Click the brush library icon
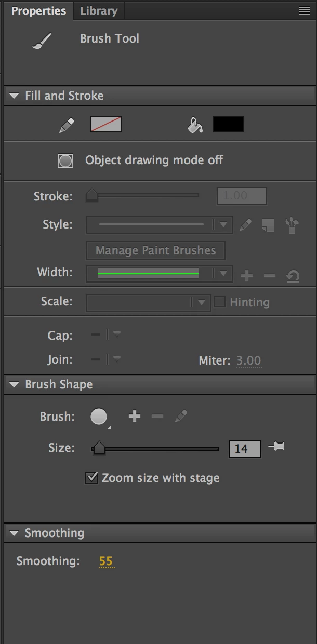The height and width of the screenshot is (644, 317). tap(292, 225)
